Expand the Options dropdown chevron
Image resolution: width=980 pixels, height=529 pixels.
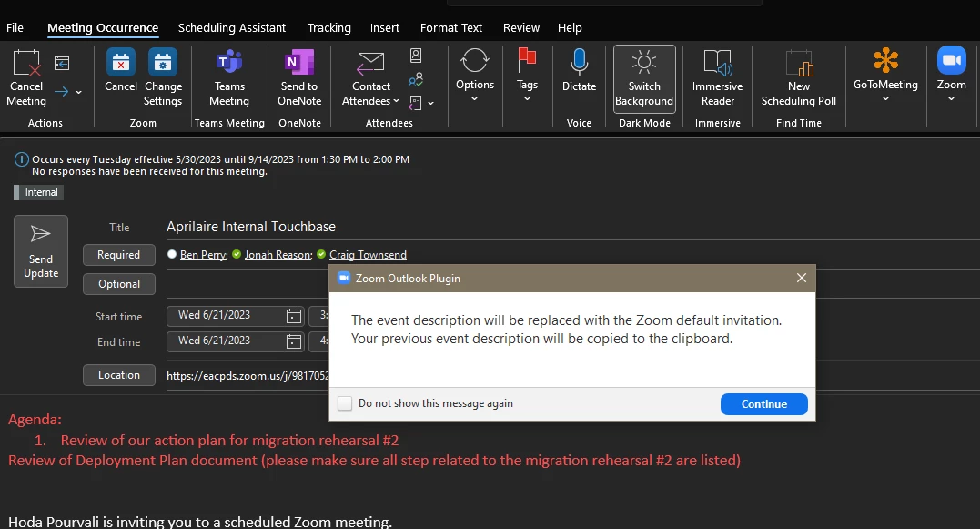point(474,99)
